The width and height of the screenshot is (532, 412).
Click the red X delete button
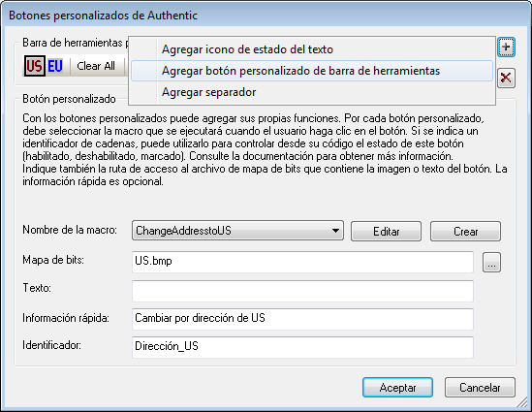click(506, 79)
